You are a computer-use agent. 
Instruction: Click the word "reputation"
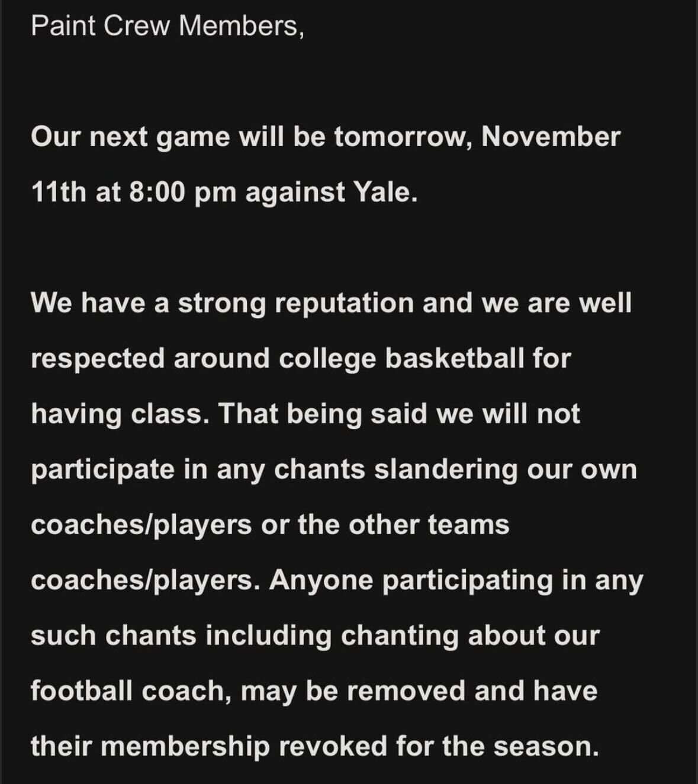344,304
